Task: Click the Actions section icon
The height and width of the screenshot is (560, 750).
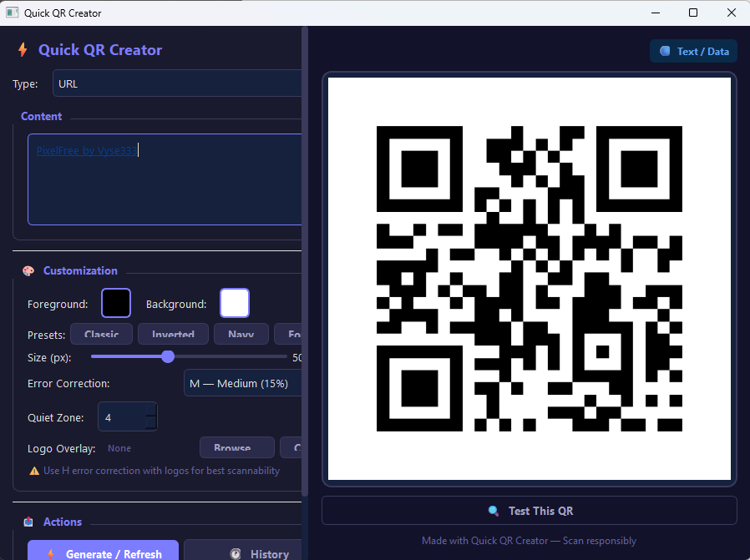Action: pos(28,522)
